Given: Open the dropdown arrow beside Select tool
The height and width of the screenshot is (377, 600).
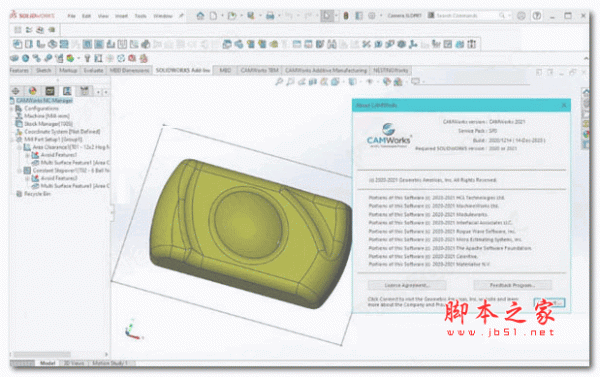Looking at the screenshot, I should pyautogui.click(x=336, y=16).
